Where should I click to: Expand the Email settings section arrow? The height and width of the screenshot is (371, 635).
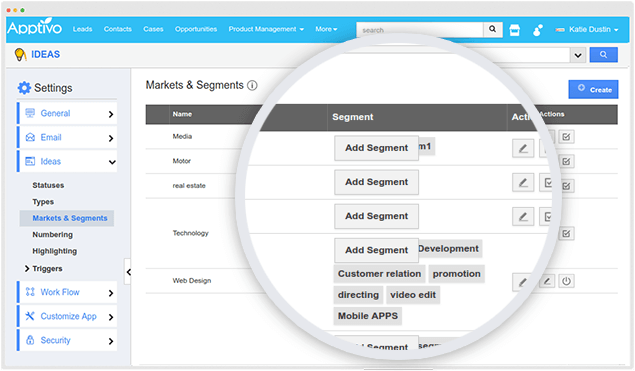(x=111, y=138)
